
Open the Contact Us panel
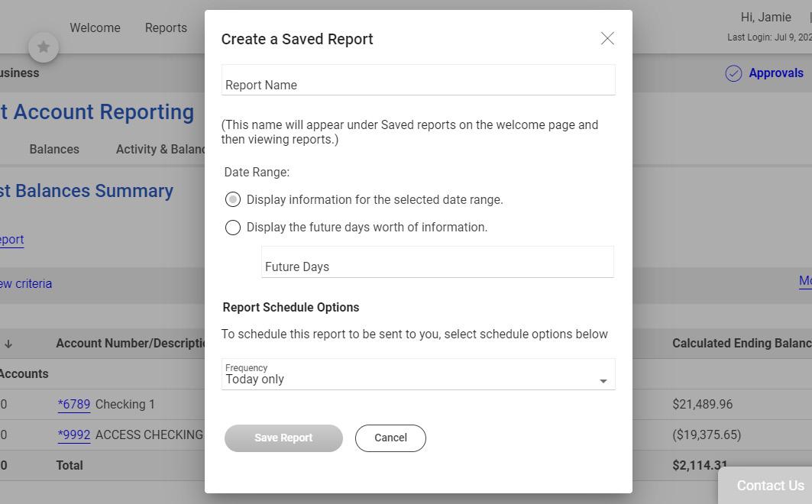coord(769,486)
